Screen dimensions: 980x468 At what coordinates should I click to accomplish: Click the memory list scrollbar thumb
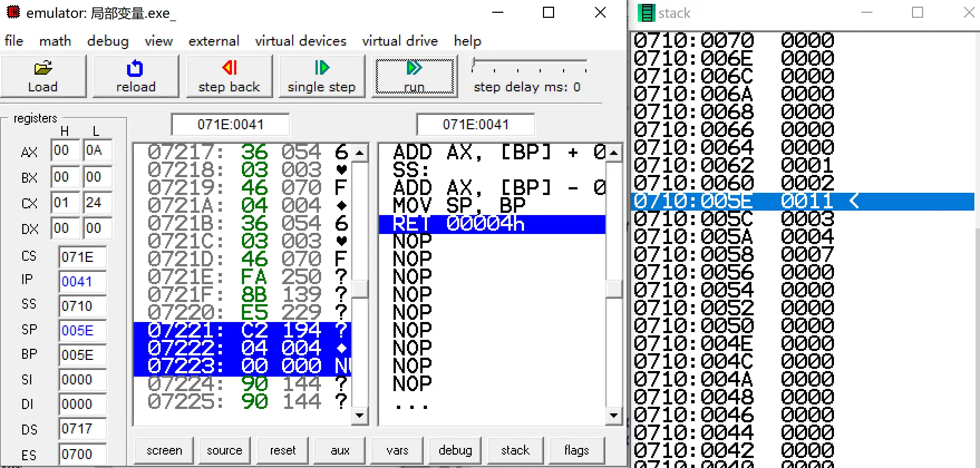pyautogui.click(x=360, y=289)
